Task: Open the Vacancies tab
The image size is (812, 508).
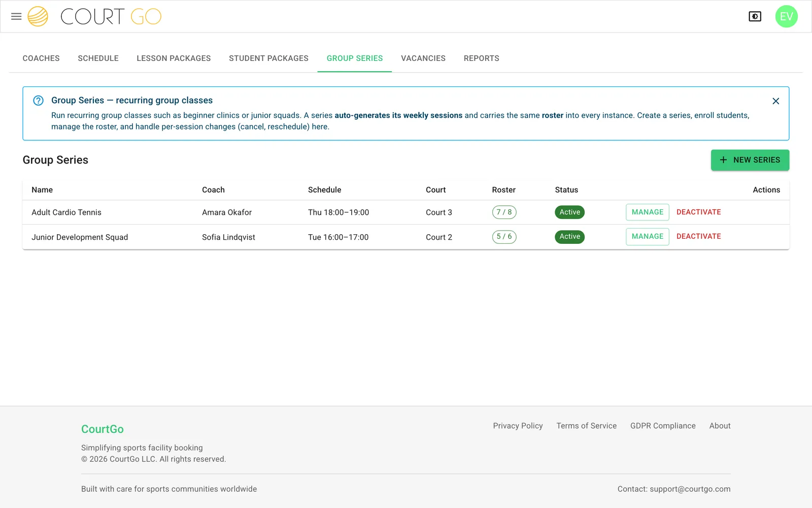Action: pyautogui.click(x=423, y=58)
